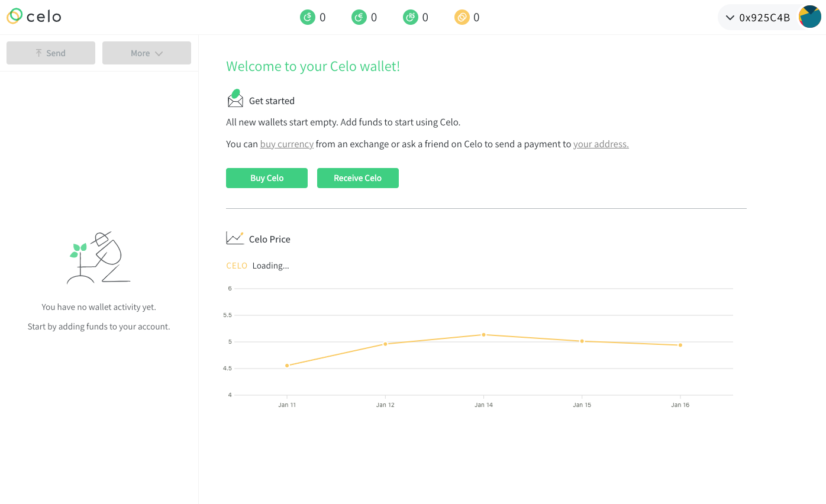Click the Send button

point(51,53)
